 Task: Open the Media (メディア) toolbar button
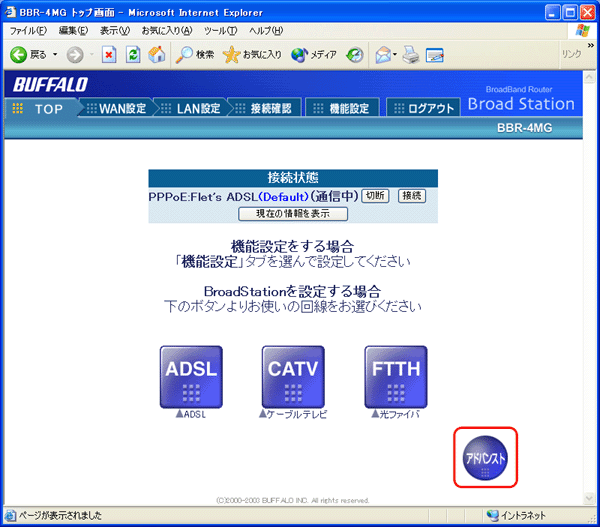[x=313, y=55]
